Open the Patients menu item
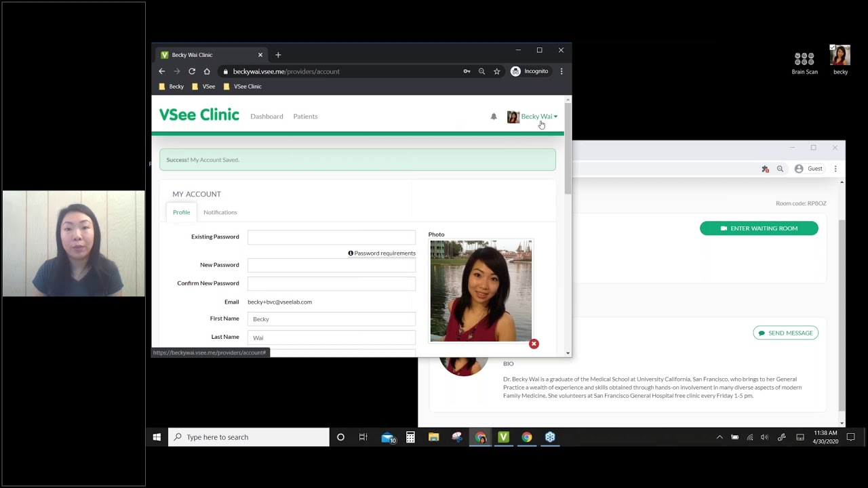 tap(305, 117)
